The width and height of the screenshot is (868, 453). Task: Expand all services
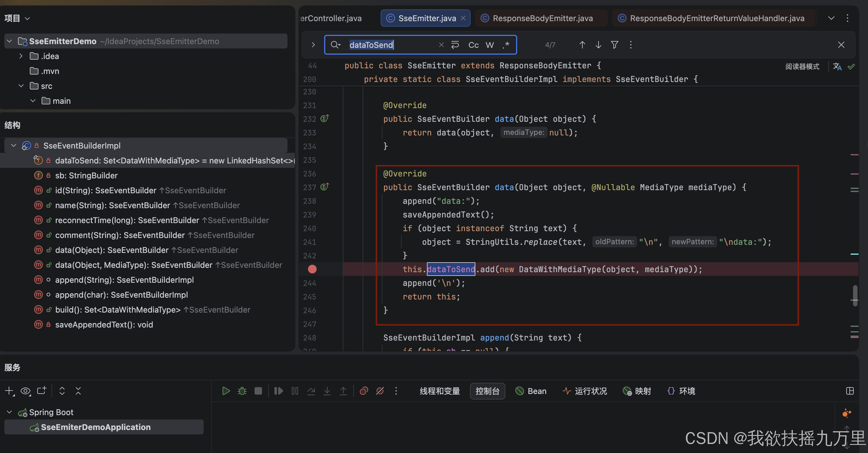(62, 391)
